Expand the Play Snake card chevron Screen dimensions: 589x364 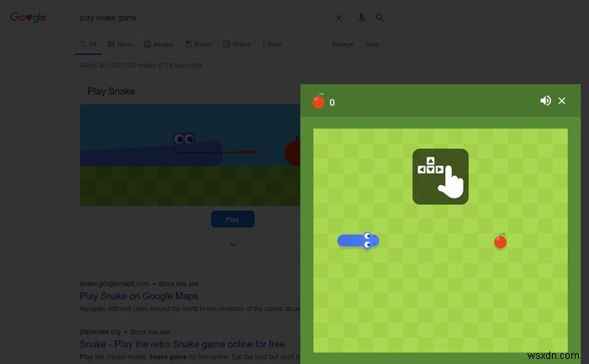(x=232, y=245)
